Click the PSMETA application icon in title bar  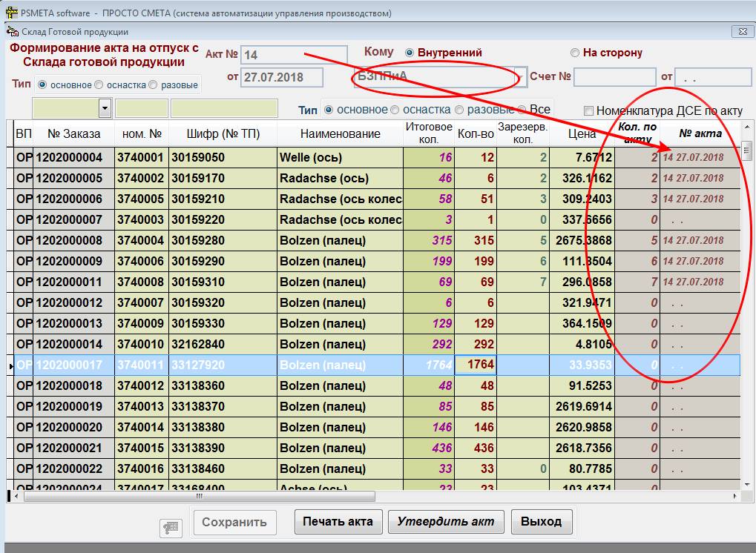pyautogui.click(x=11, y=13)
